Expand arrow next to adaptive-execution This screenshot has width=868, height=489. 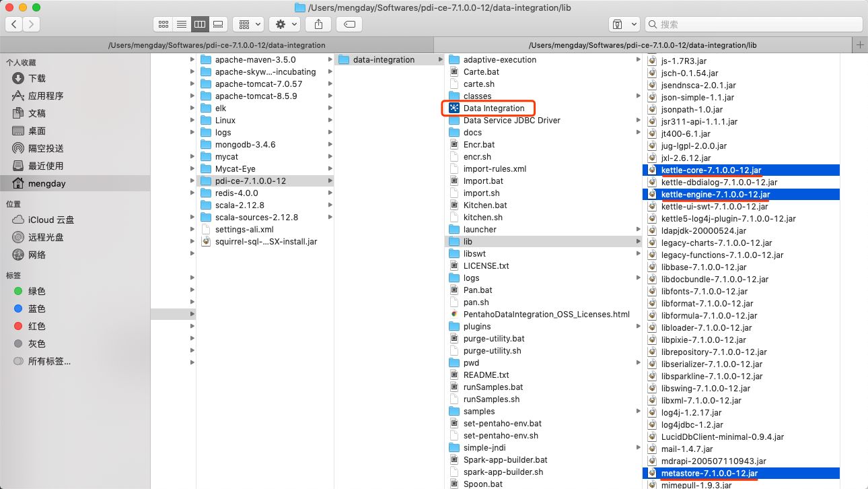click(x=638, y=59)
